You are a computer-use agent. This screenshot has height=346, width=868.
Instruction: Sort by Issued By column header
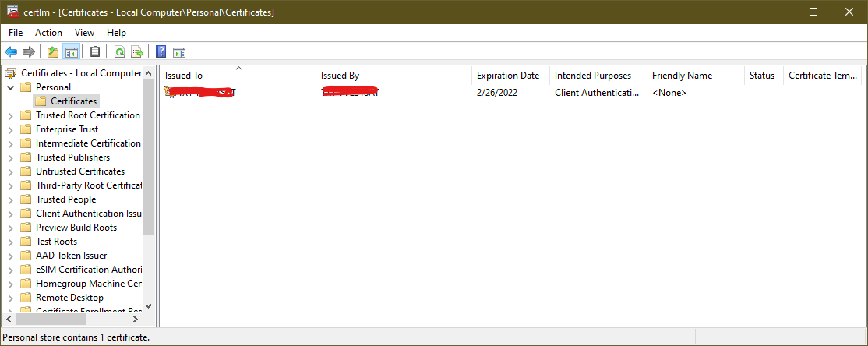(340, 76)
